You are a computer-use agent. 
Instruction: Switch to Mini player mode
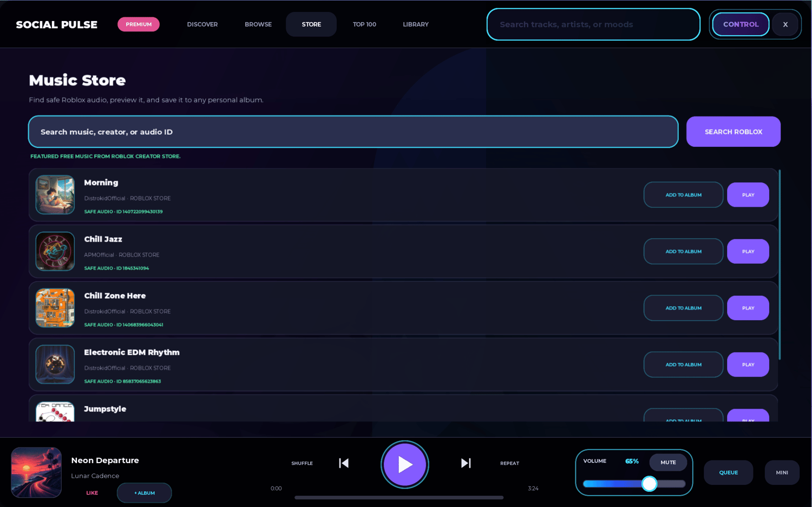point(782,472)
